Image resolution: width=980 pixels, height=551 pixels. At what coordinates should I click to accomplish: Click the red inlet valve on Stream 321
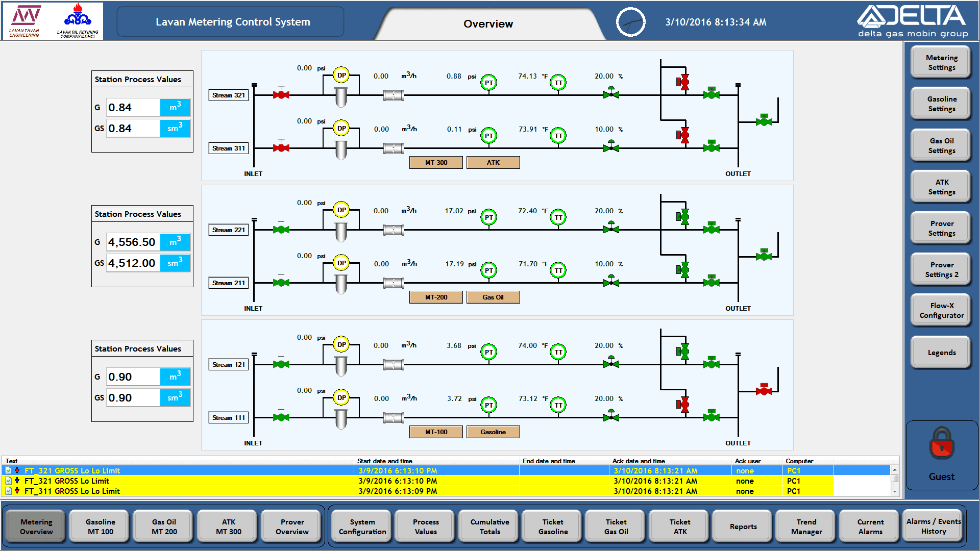(x=281, y=95)
